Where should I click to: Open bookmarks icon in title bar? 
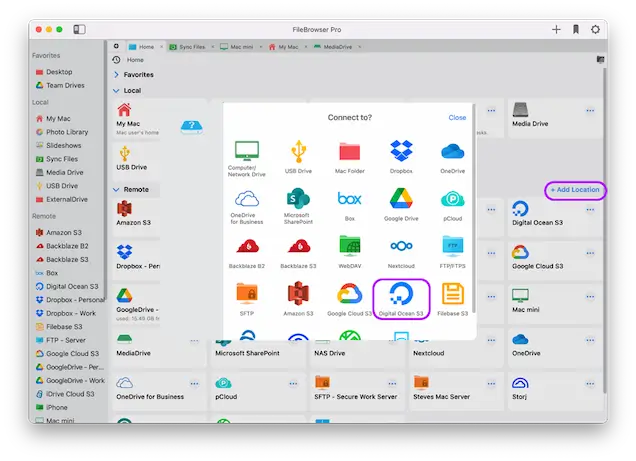(576, 29)
